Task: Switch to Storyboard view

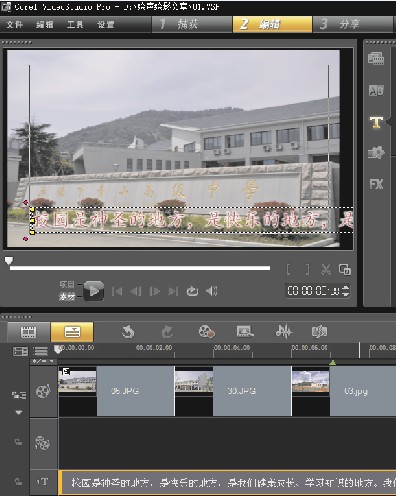Action: 29,332
